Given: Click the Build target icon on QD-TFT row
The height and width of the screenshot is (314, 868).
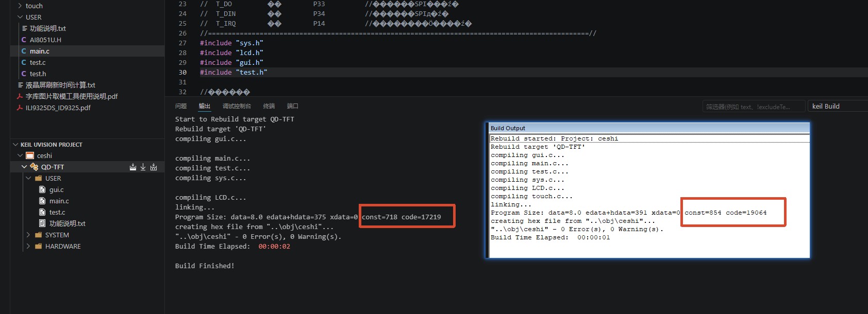Looking at the screenshot, I should [133, 167].
